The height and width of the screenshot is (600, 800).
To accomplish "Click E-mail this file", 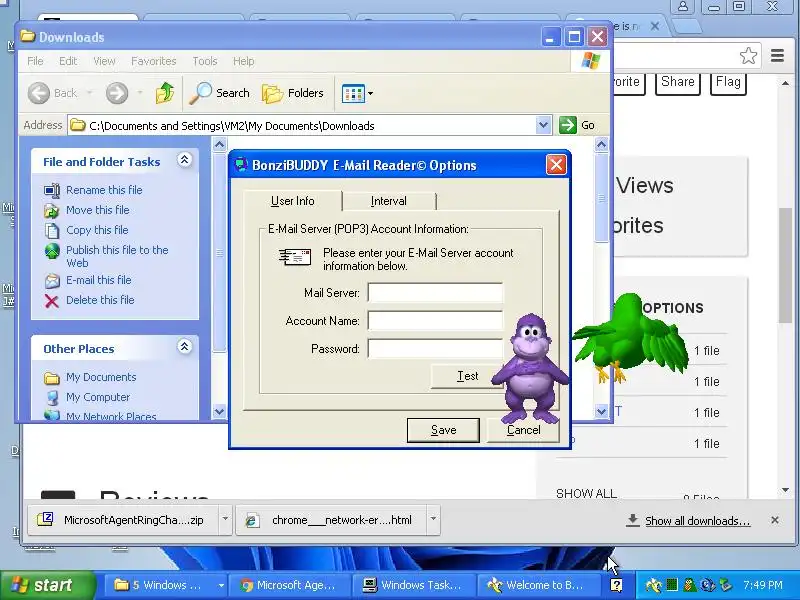I will pos(98,280).
